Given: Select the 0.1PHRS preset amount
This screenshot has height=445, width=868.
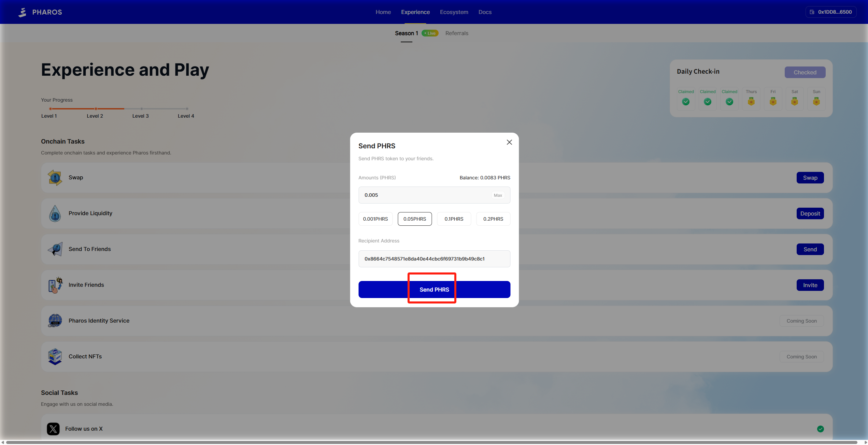Looking at the screenshot, I should [x=454, y=219].
